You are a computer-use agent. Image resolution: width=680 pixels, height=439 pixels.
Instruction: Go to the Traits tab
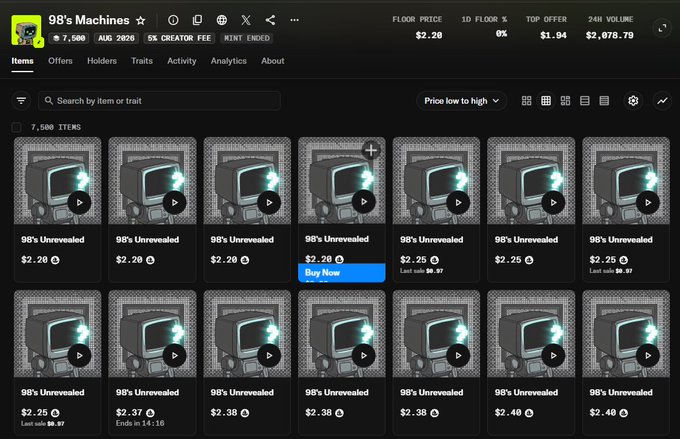coord(142,61)
